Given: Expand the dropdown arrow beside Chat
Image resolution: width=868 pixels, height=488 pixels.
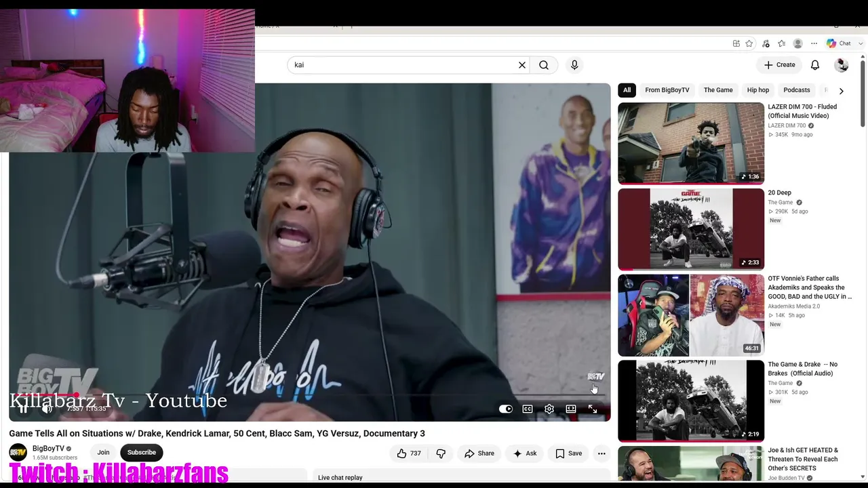Looking at the screenshot, I should point(861,43).
